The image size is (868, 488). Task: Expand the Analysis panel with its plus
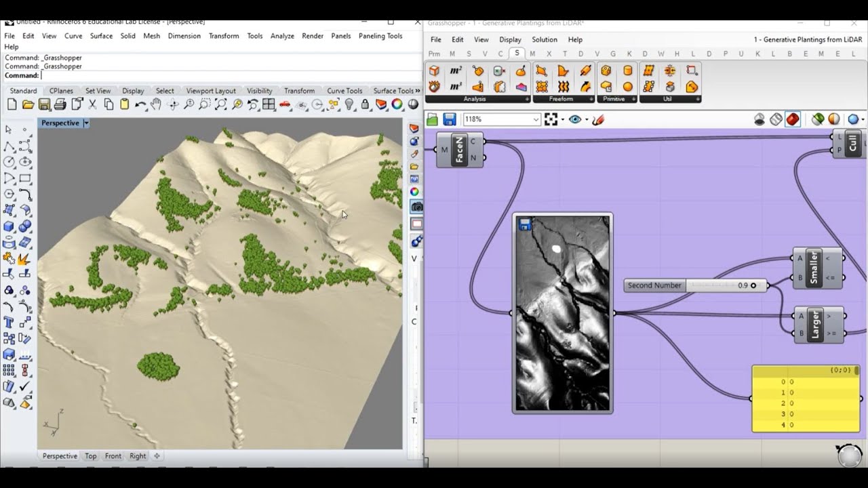tap(526, 99)
